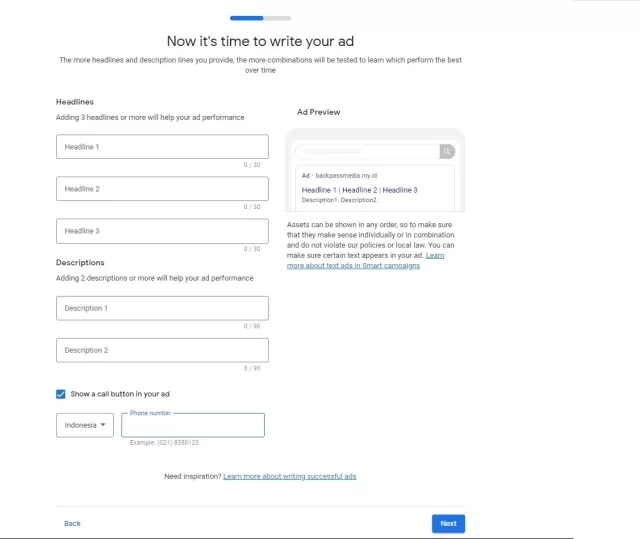Screen dimensions: 640x539
Task: Click the Phone number input field
Action: click(193, 427)
